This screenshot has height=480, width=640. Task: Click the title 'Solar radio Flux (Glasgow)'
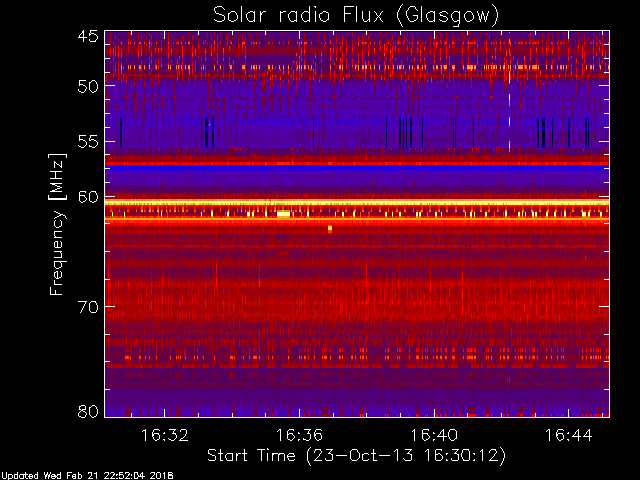point(356,16)
